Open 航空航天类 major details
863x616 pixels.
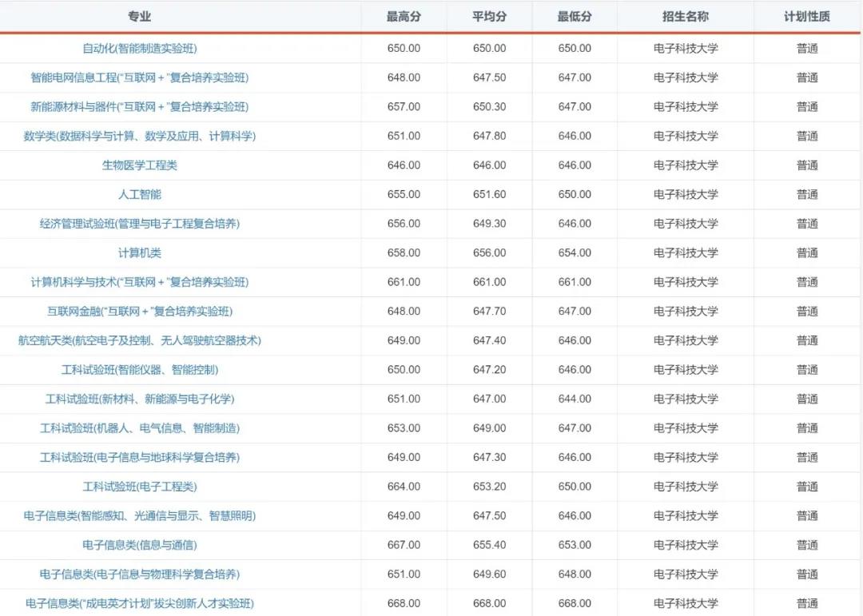(x=140, y=340)
